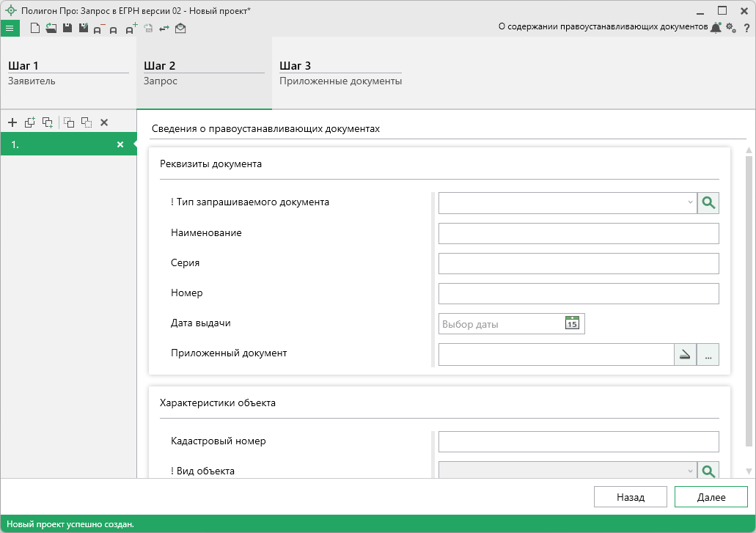Open the gear settings icon
This screenshot has width=756, height=533.
(731, 28)
